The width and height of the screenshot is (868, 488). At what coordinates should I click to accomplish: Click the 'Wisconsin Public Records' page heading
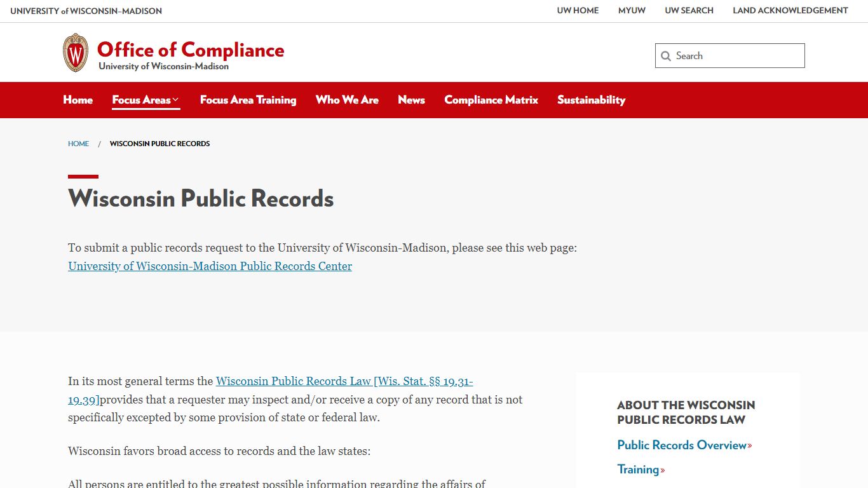pos(201,198)
